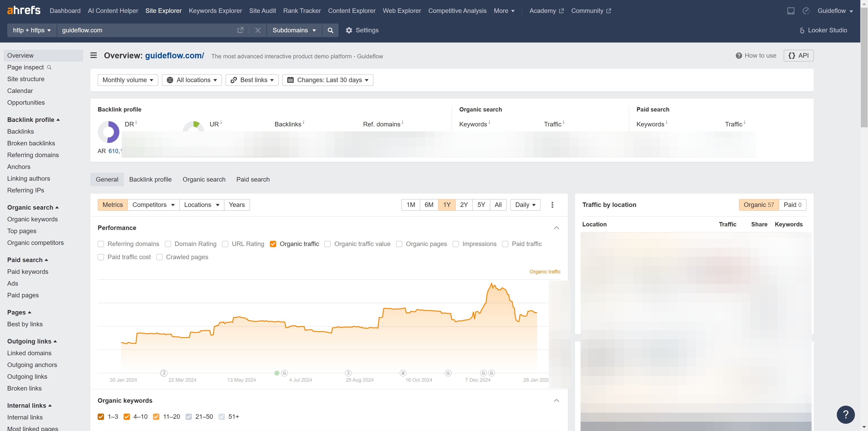Open the three-dot options menu near Daily
Image resolution: width=868 pixels, height=431 pixels.
(x=552, y=205)
